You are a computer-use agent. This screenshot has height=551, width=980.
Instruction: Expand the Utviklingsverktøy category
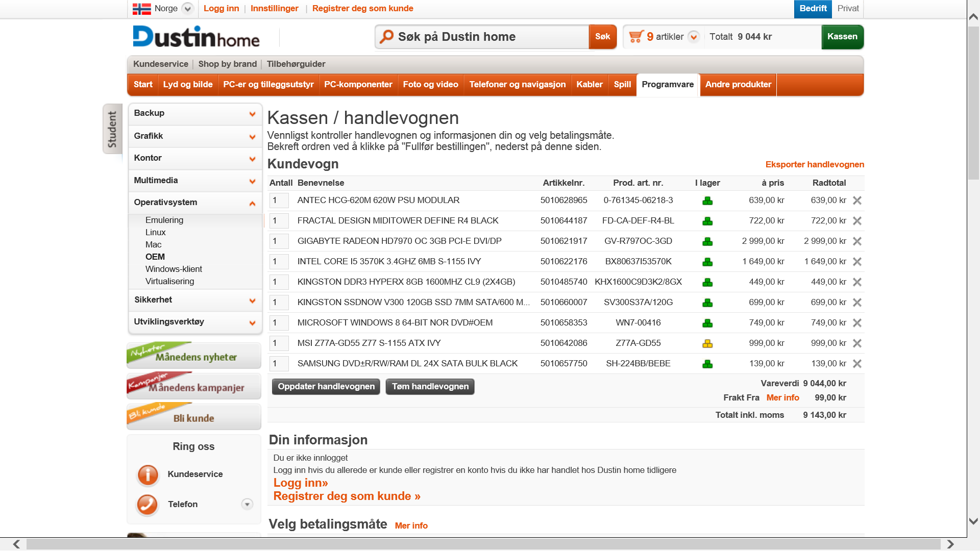tap(252, 322)
